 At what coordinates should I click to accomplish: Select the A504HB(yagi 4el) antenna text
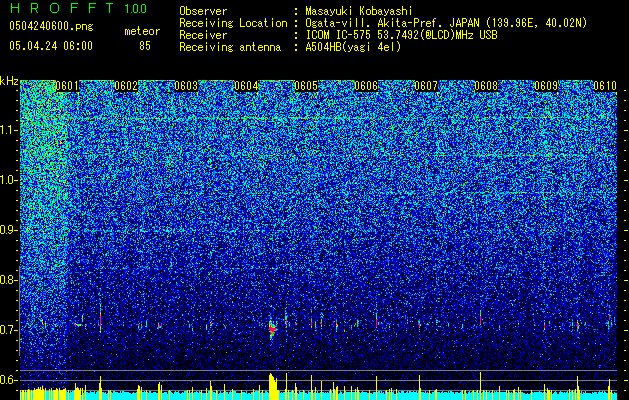pyautogui.click(x=353, y=47)
